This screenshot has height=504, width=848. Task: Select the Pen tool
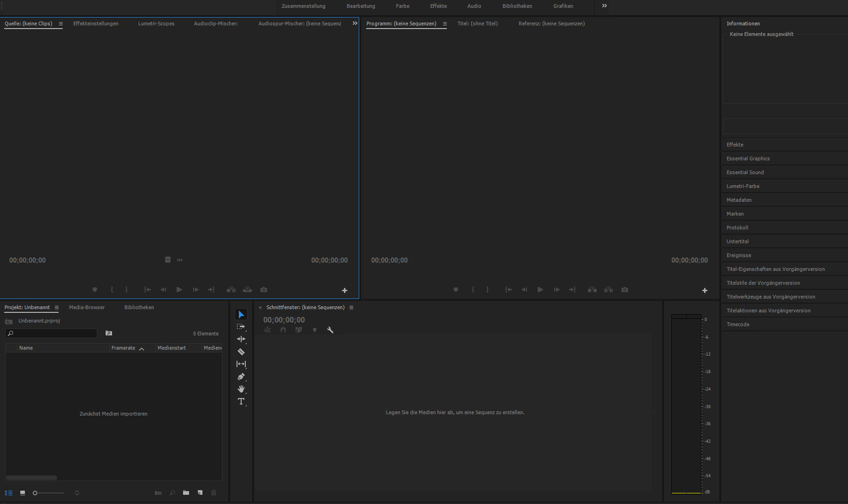pyautogui.click(x=241, y=376)
